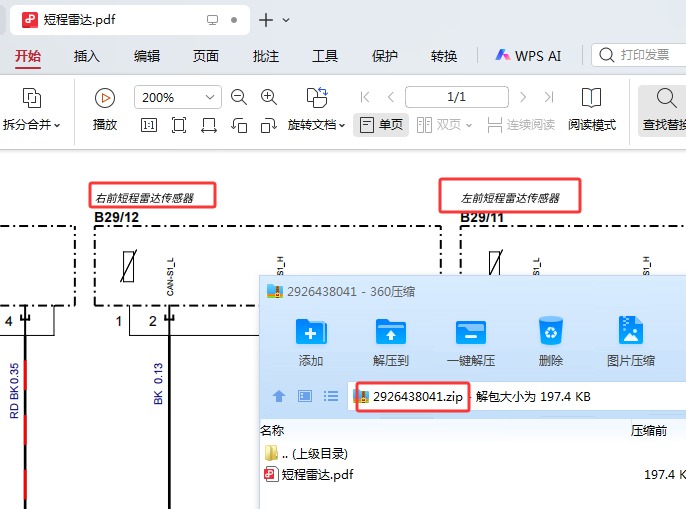Click 解压到 in 360压缩 window
This screenshot has height=509, width=686.
(x=391, y=342)
